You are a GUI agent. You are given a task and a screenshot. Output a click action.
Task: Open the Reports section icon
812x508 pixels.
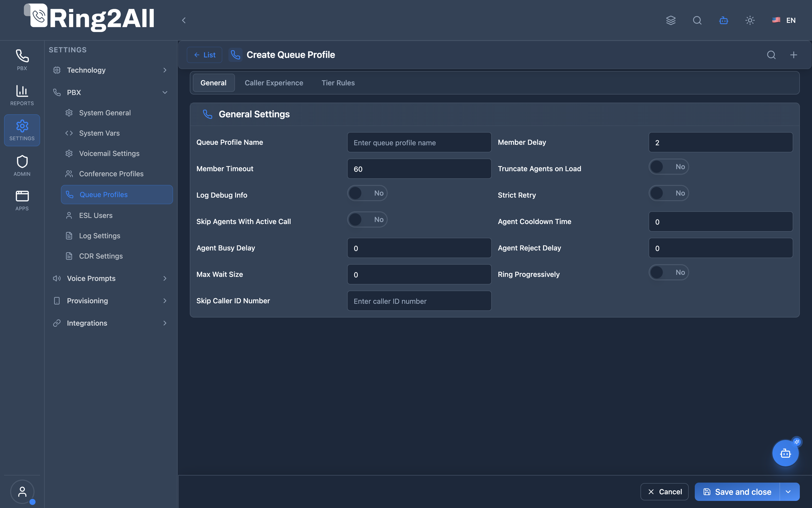tap(22, 96)
